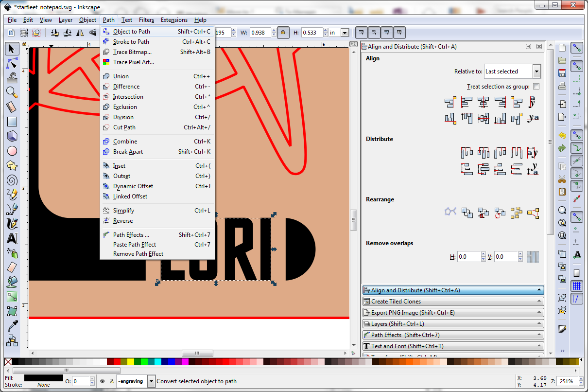Select the Connector diagram tool
This screenshot has width=588, height=392.
point(12,340)
